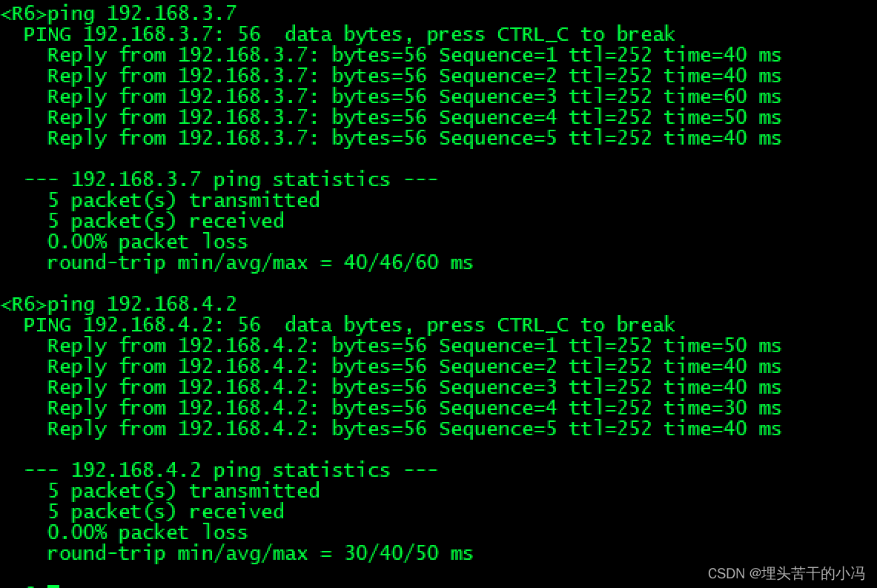
Task: Click the second 0.00% packet loss line
Action: point(148,533)
